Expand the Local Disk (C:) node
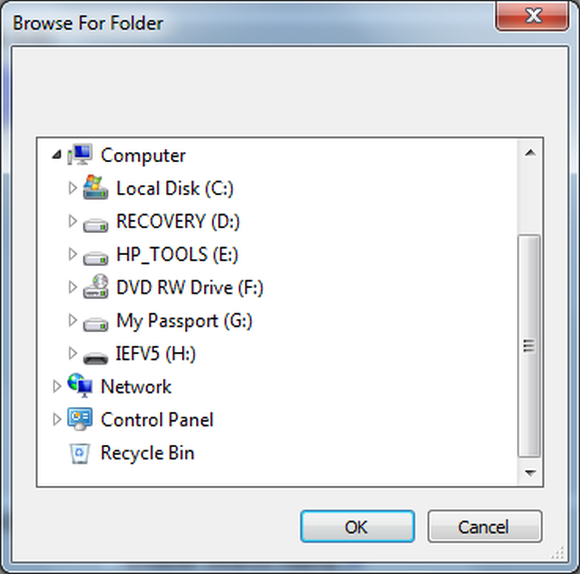This screenshot has height=574, width=580. pyautogui.click(x=72, y=188)
